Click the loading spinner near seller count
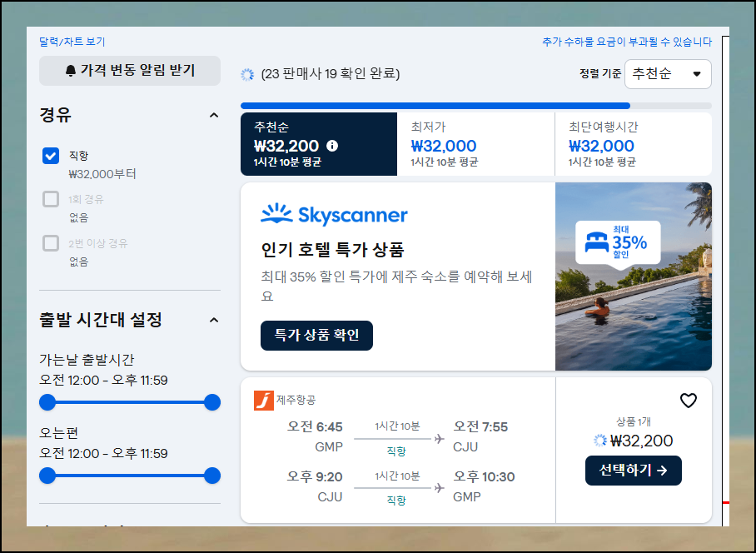This screenshot has height=553, width=756. (x=247, y=74)
